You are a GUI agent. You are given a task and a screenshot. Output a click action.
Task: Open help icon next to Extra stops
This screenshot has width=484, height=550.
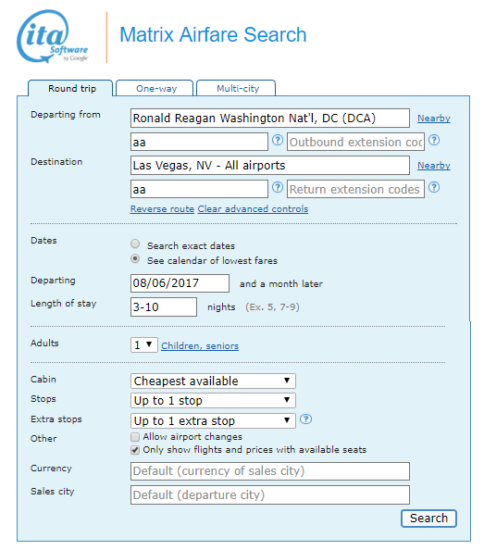click(x=306, y=419)
